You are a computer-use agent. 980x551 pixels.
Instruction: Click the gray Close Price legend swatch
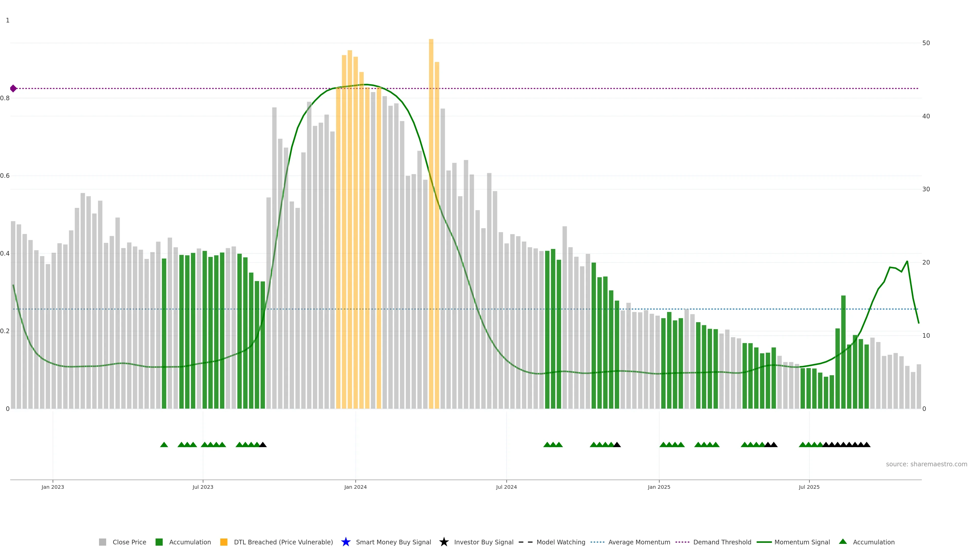coord(102,542)
